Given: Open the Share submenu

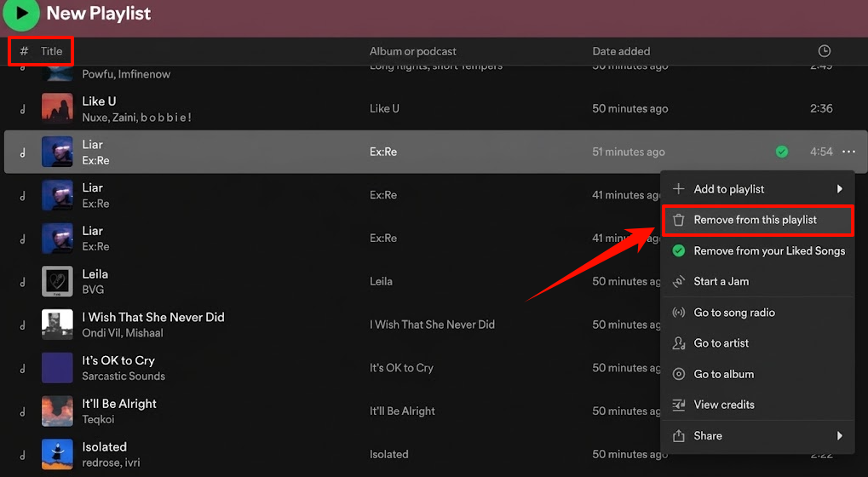Looking at the screenshot, I should [757, 436].
